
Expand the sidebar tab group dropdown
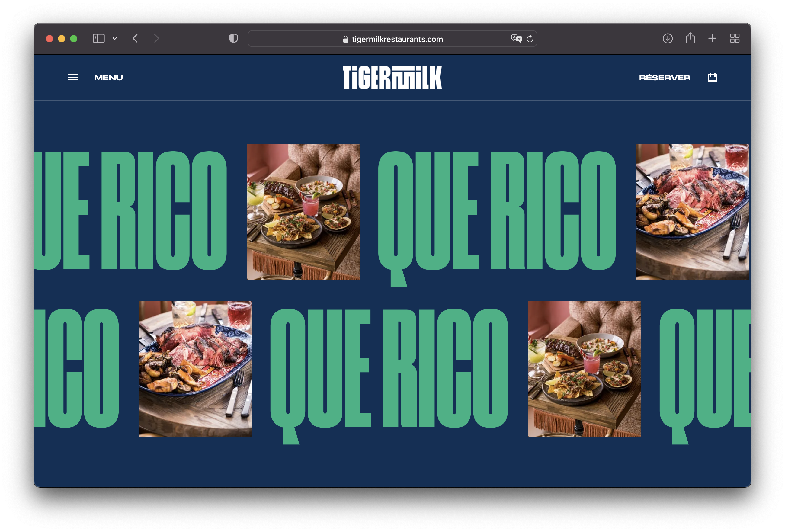pyautogui.click(x=115, y=39)
